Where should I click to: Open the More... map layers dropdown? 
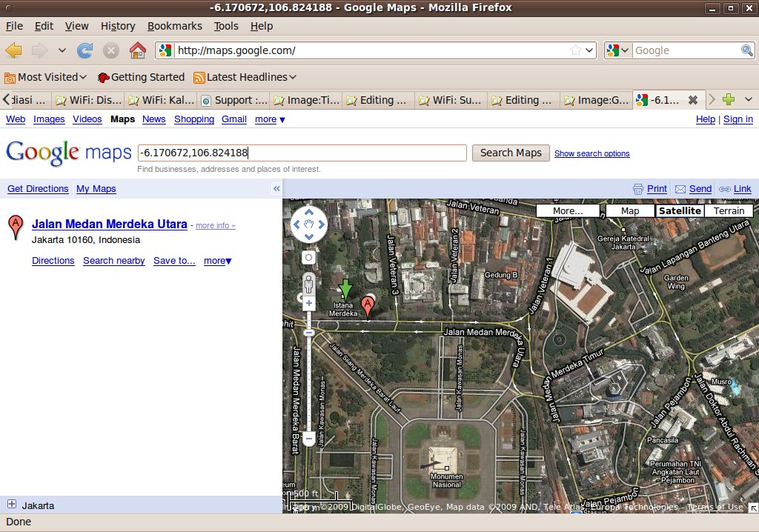568,211
